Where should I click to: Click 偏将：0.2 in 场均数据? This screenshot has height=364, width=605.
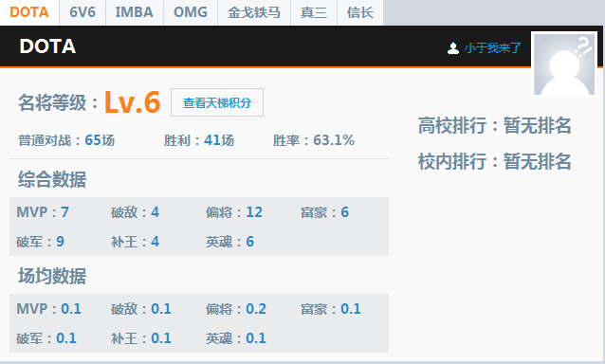[236, 309]
